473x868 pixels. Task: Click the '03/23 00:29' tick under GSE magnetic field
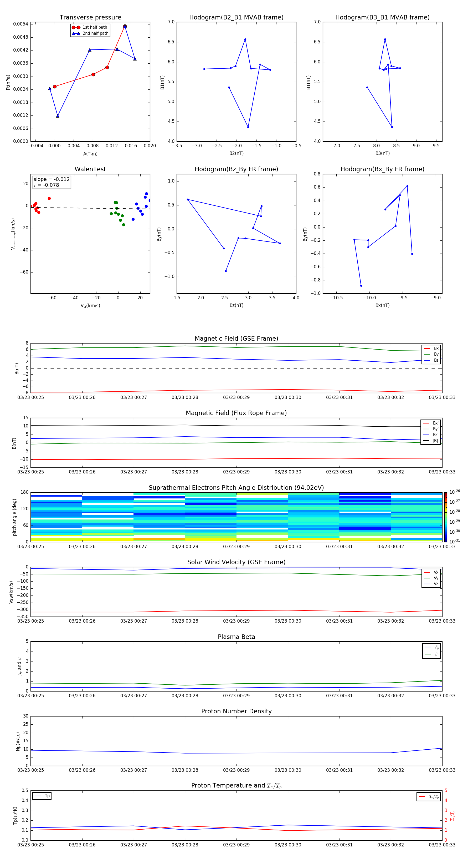click(x=236, y=398)
